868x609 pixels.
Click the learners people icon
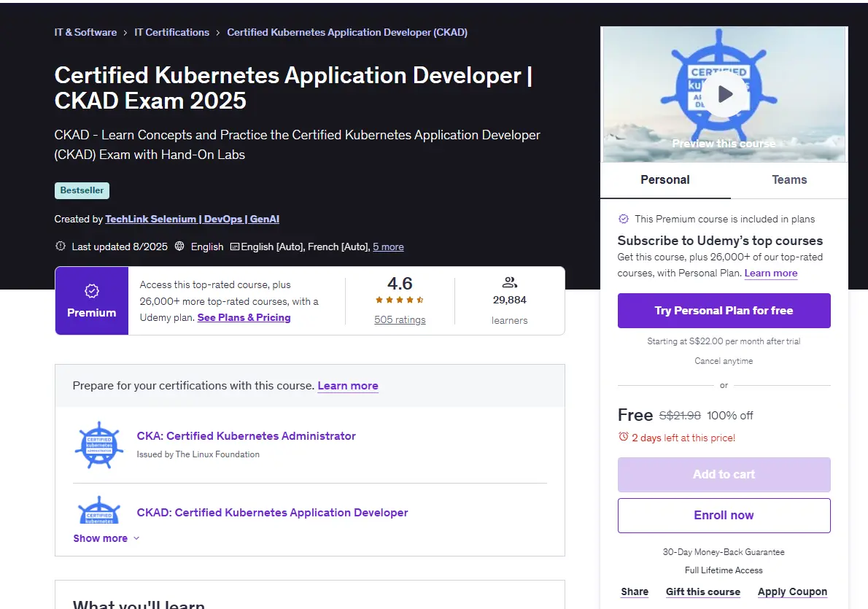(x=509, y=282)
